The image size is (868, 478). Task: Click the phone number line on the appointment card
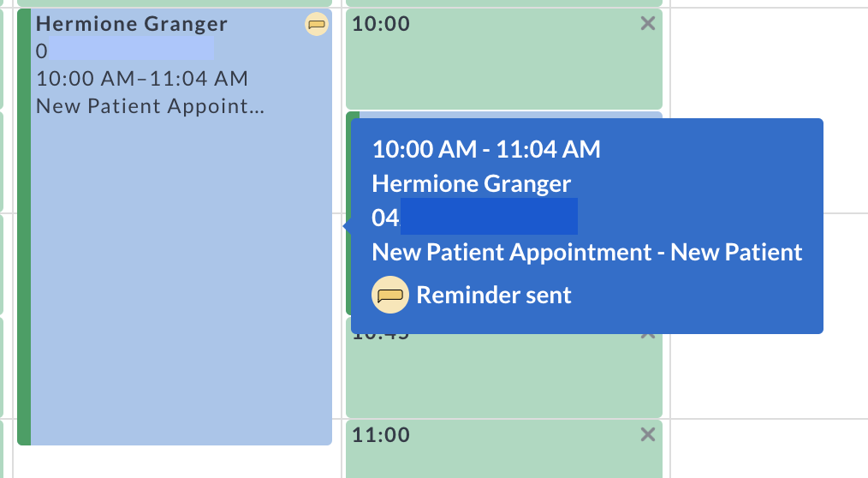[125, 51]
